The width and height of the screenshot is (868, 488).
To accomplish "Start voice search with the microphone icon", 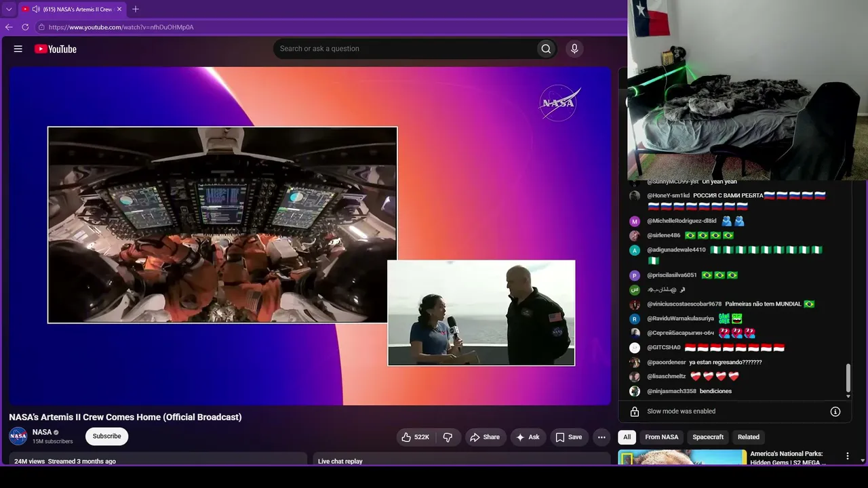I will click(x=574, y=49).
